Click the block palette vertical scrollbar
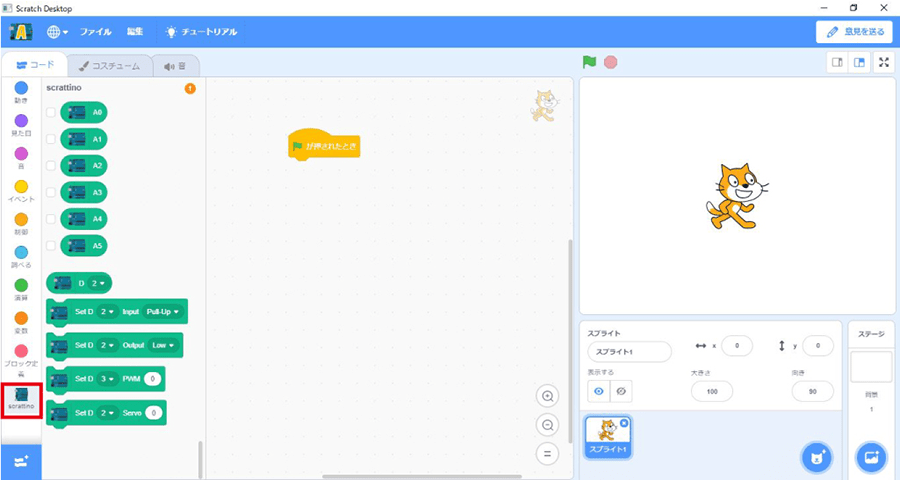 click(200, 459)
